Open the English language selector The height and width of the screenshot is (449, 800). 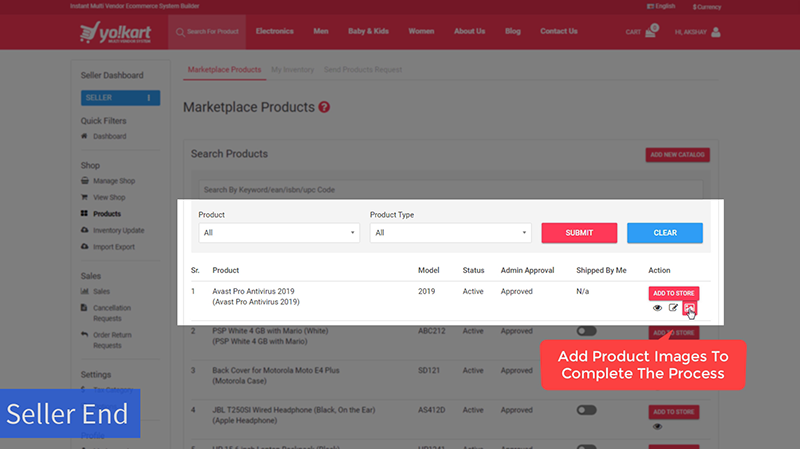pyautogui.click(x=661, y=6)
